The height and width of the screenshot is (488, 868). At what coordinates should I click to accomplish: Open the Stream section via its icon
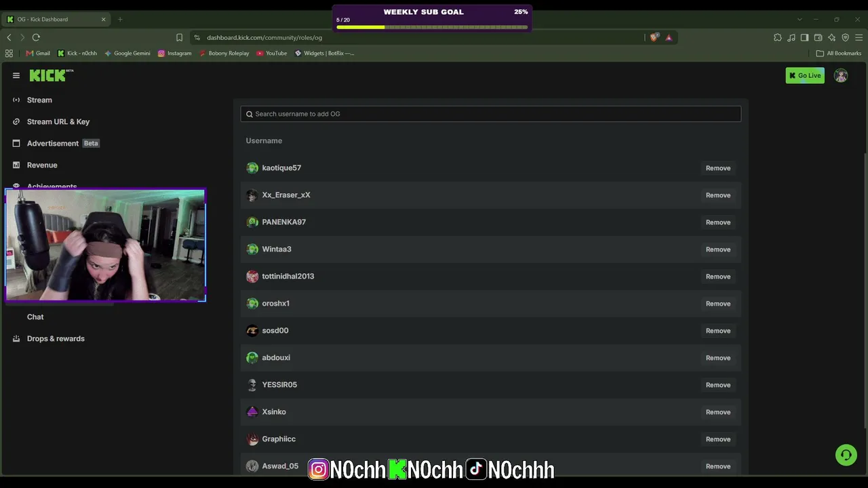16,100
